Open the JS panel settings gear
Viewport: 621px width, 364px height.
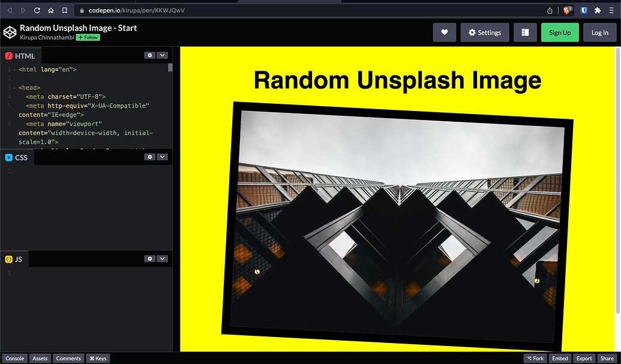(x=149, y=258)
